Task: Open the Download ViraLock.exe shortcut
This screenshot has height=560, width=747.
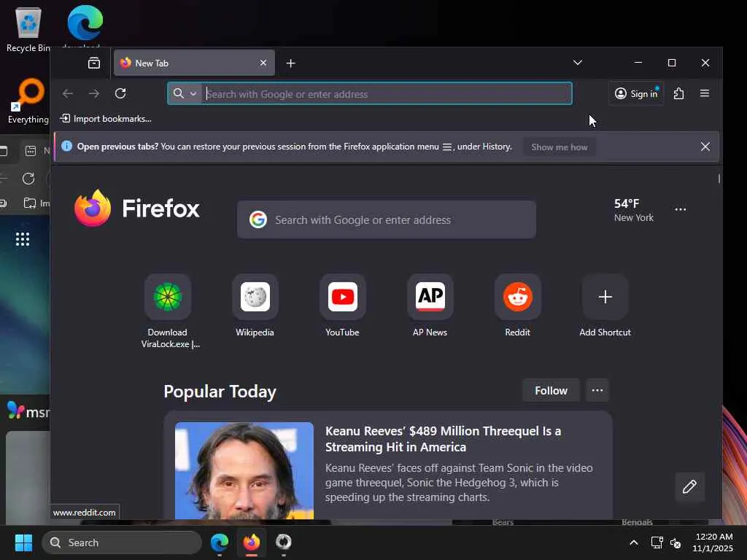Action: click(x=168, y=311)
